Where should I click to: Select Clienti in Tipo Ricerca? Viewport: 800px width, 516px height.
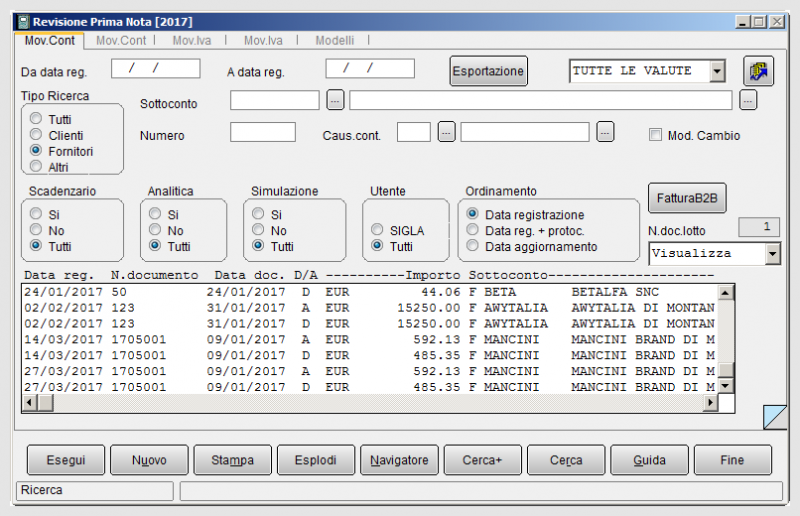click(36, 134)
